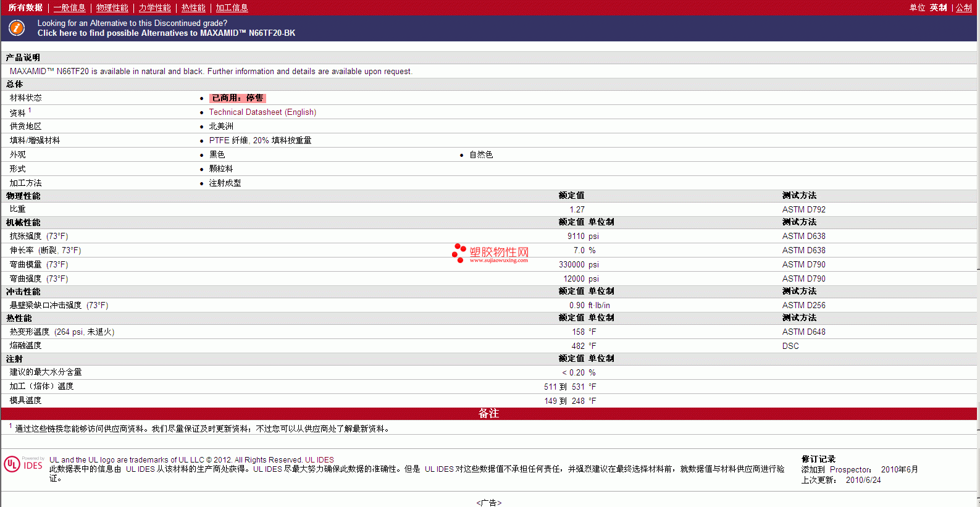Click the 冲击性能 section header
This screenshot has width=980, height=507.
point(23,292)
